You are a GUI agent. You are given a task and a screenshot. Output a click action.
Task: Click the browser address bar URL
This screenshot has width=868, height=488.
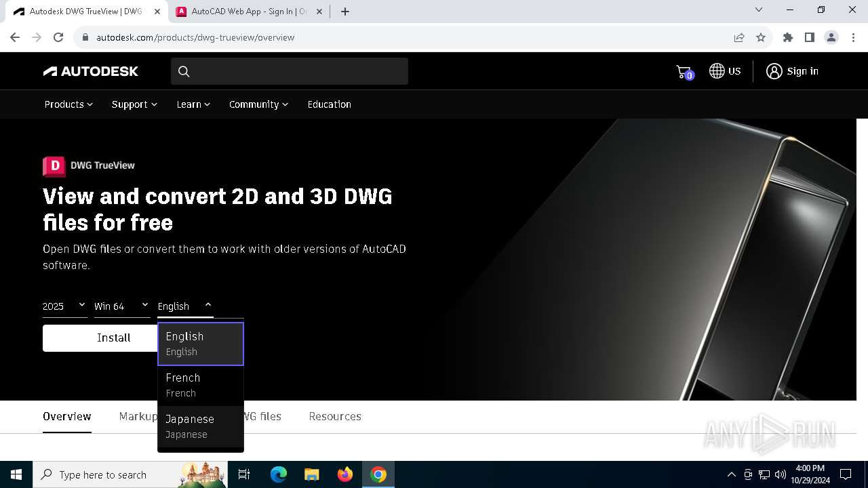click(195, 37)
